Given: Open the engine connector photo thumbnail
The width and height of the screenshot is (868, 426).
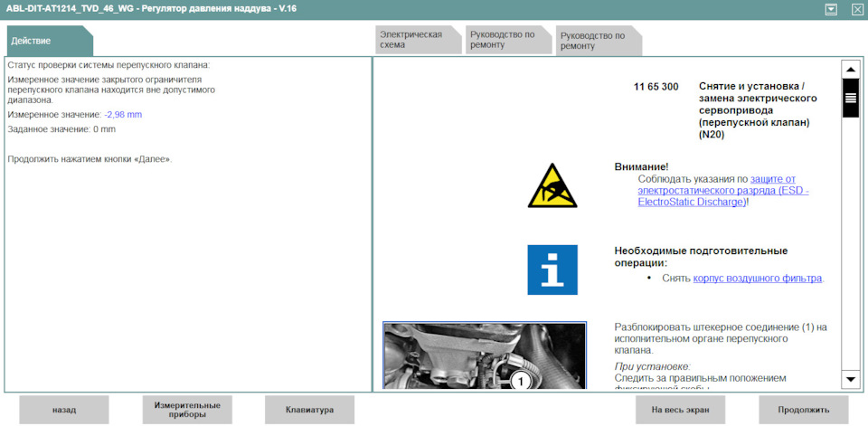Looking at the screenshot, I should pyautogui.click(x=485, y=355).
